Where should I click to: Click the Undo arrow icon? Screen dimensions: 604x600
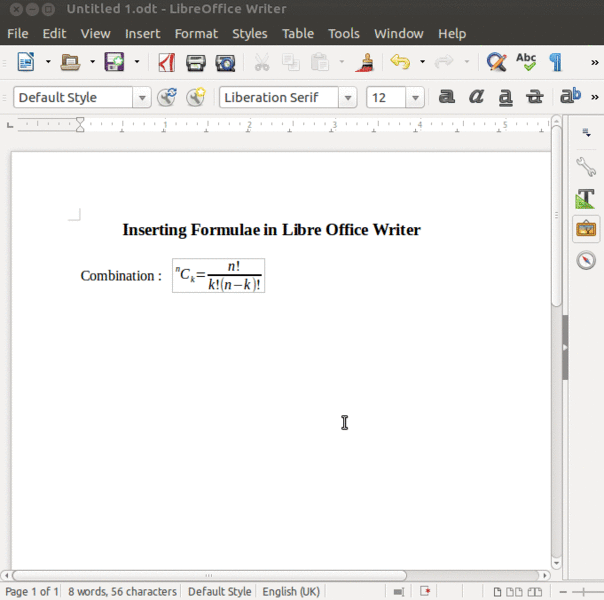click(400, 62)
